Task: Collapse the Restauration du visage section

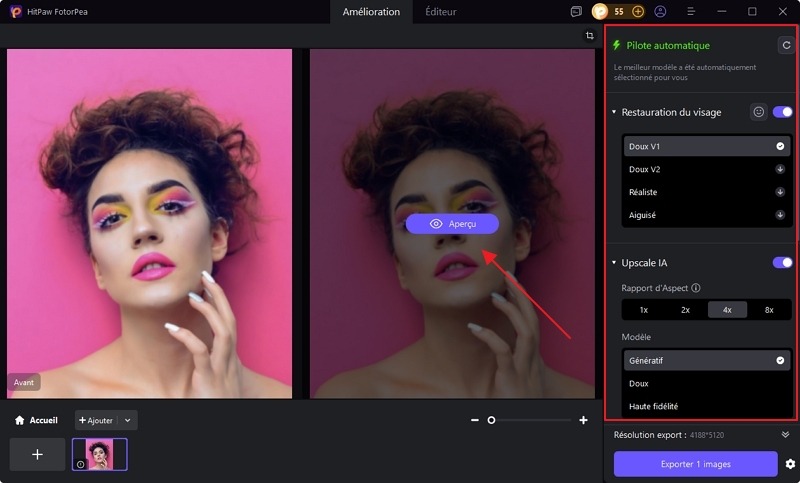Action: pos(614,112)
